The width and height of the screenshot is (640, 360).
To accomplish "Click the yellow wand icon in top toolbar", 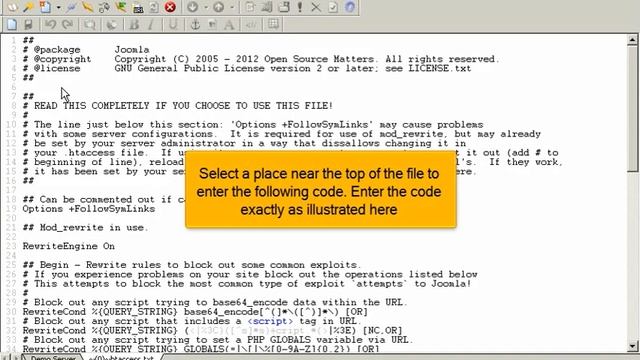I will [x=28, y=7].
